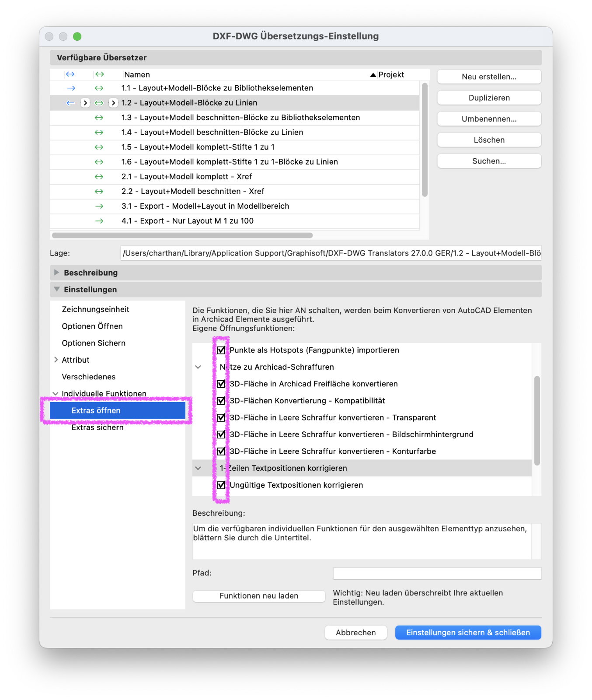The image size is (592, 700).
Task: Click the blue arrow column header icon
Action: click(70, 74)
